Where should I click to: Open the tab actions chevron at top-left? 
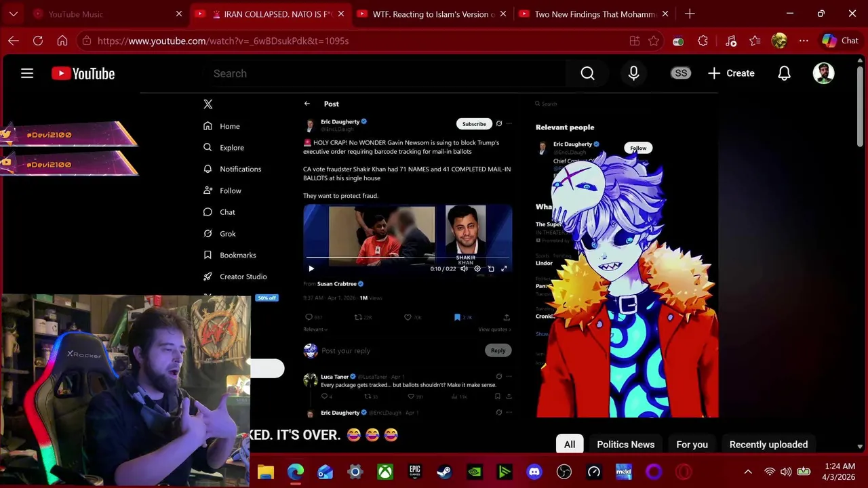pyautogui.click(x=14, y=14)
